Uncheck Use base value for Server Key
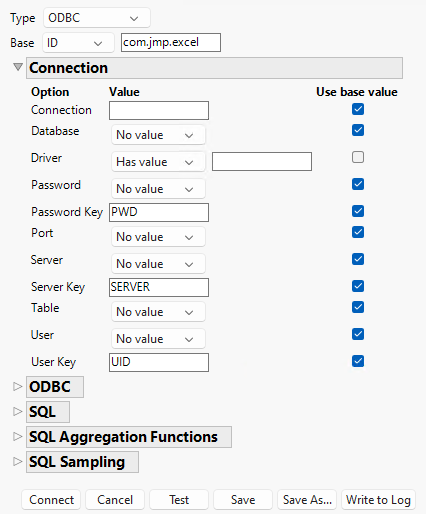The width and height of the screenshot is (426, 514). [358, 286]
